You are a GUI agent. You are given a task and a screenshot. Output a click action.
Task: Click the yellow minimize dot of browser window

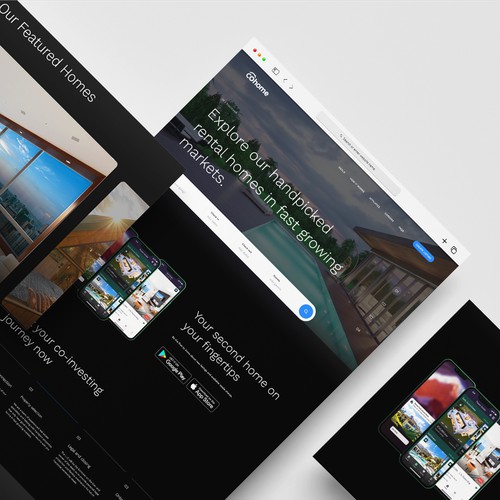pos(259,55)
